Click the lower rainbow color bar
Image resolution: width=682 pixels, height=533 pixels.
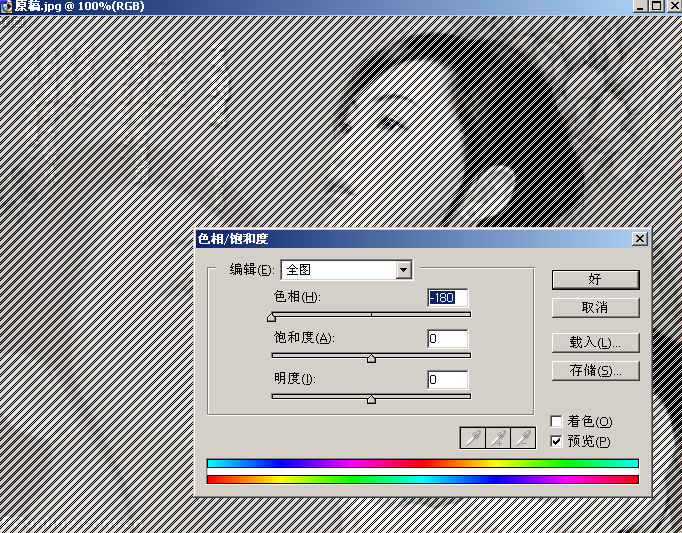(423, 479)
